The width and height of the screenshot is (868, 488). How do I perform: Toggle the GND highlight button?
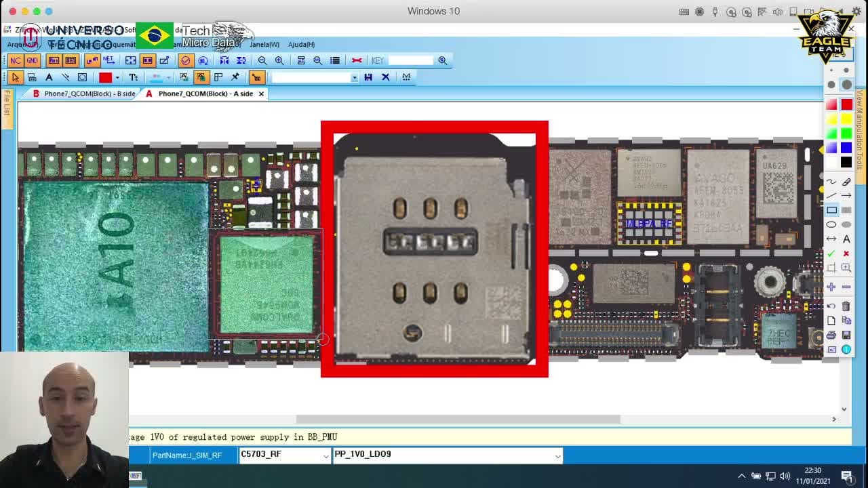32,60
